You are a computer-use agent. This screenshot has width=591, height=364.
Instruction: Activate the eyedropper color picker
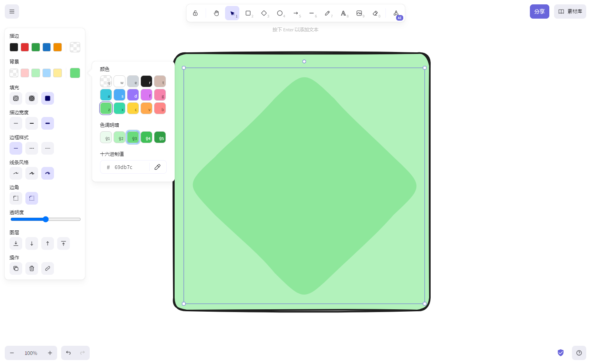click(158, 167)
